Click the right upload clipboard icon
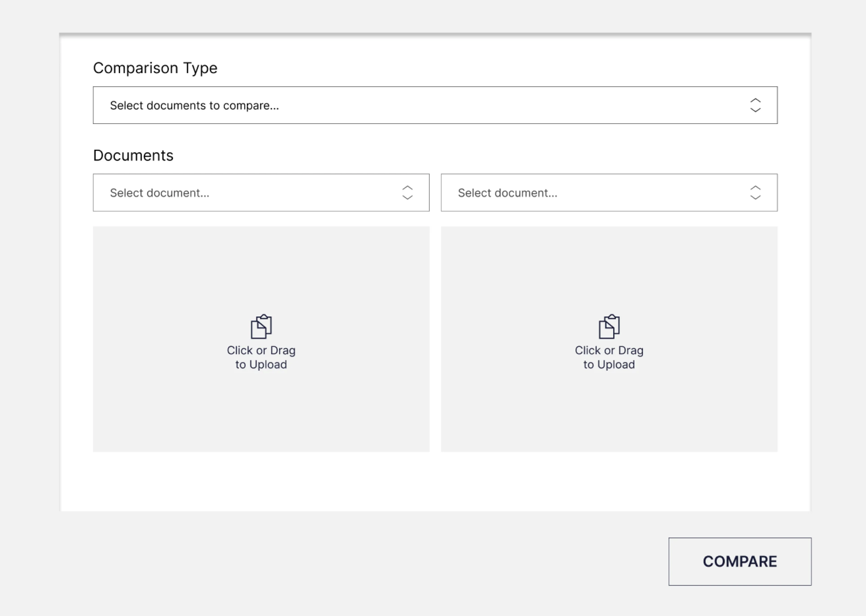Viewport: 866px width, 616px height. coord(609,327)
